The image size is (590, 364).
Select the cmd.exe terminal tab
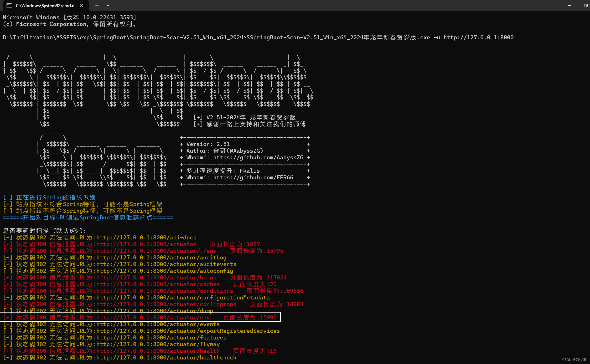pos(46,5)
